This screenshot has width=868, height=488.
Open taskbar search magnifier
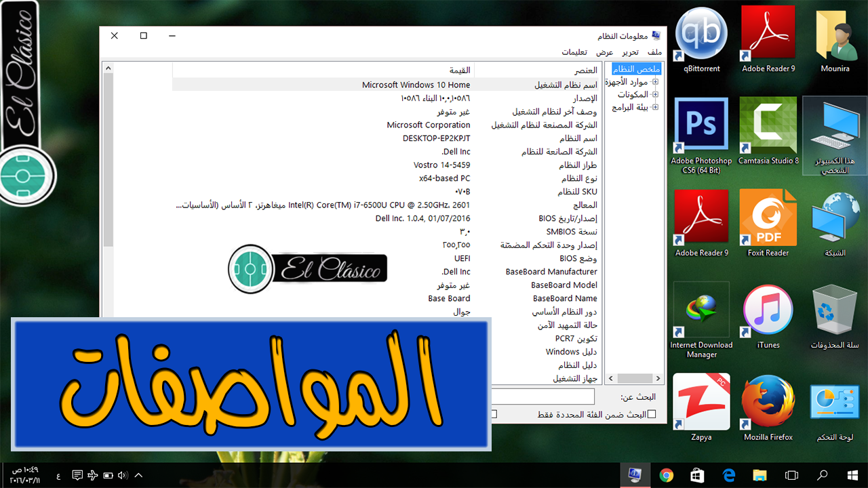pos(822,476)
